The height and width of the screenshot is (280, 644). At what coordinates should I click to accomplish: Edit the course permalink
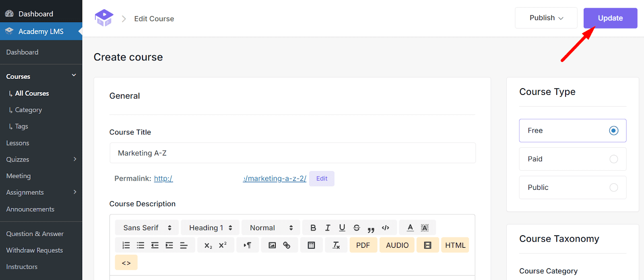click(x=322, y=179)
